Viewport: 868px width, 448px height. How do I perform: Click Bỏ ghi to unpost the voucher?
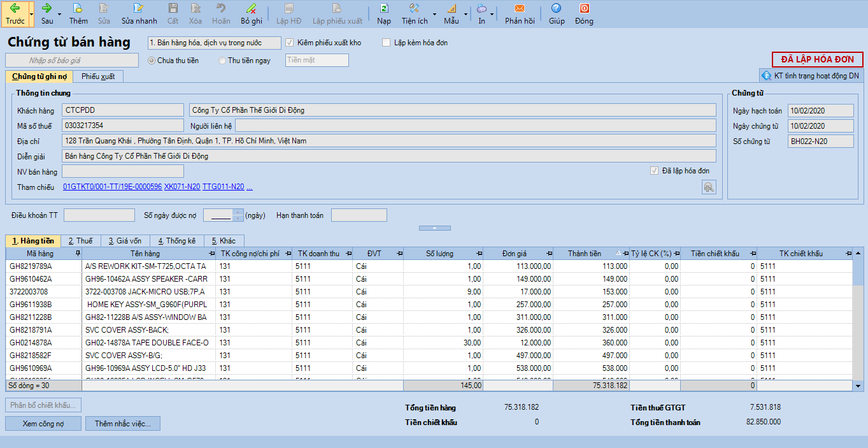[252, 13]
